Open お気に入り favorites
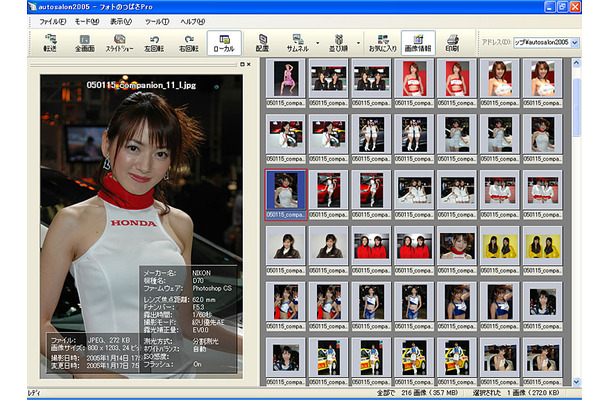Viewport: 610px width, 400px height. pos(382,43)
